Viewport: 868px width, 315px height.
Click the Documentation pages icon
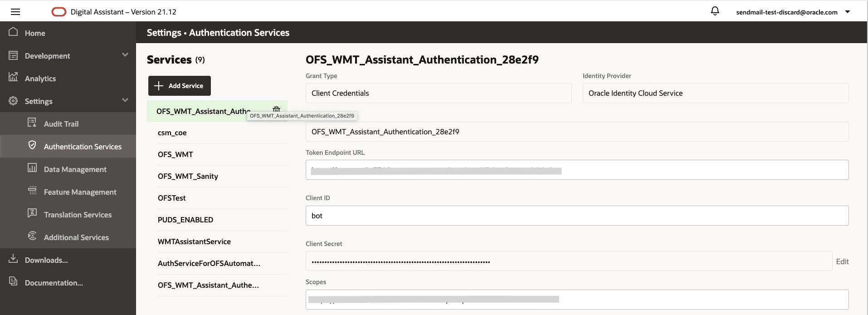pos(13,281)
